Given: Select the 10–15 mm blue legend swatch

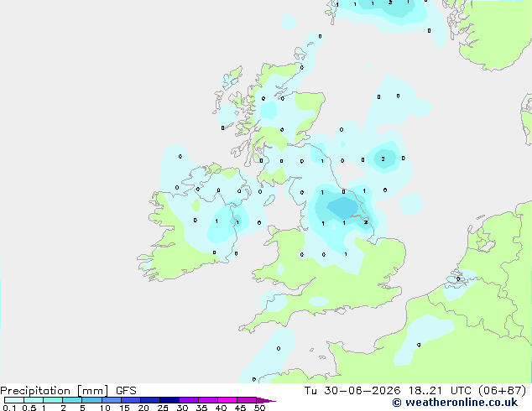Looking at the screenshot, I should coord(111,400).
